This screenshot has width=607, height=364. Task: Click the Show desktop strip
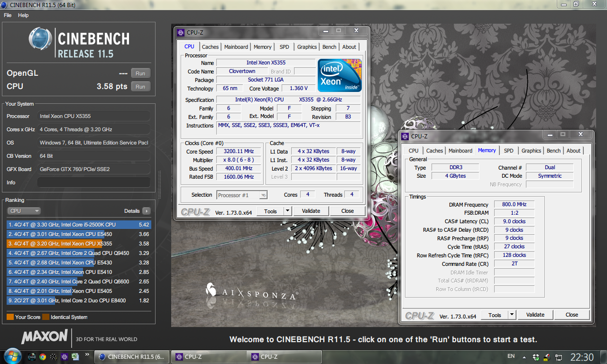(603, 357)
